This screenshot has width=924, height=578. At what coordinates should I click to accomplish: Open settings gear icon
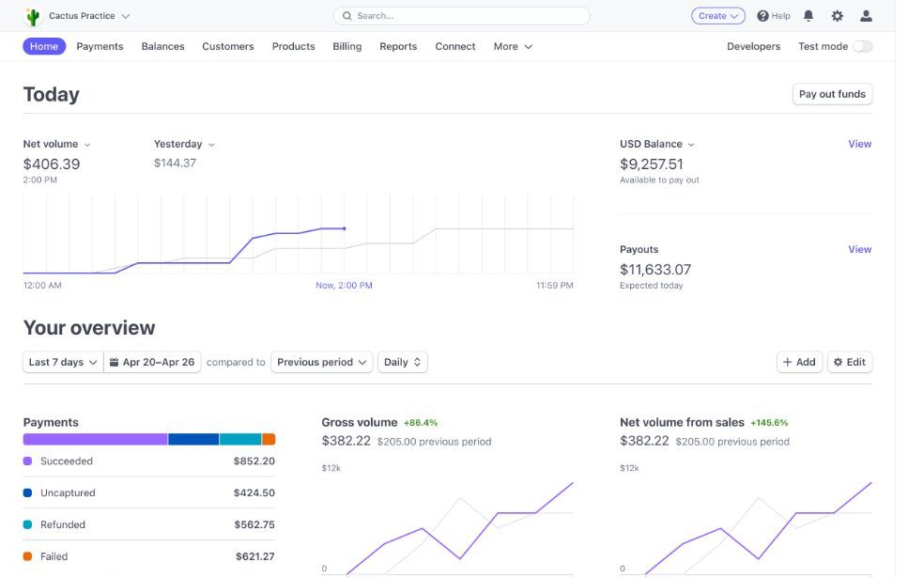pos(838,16)
